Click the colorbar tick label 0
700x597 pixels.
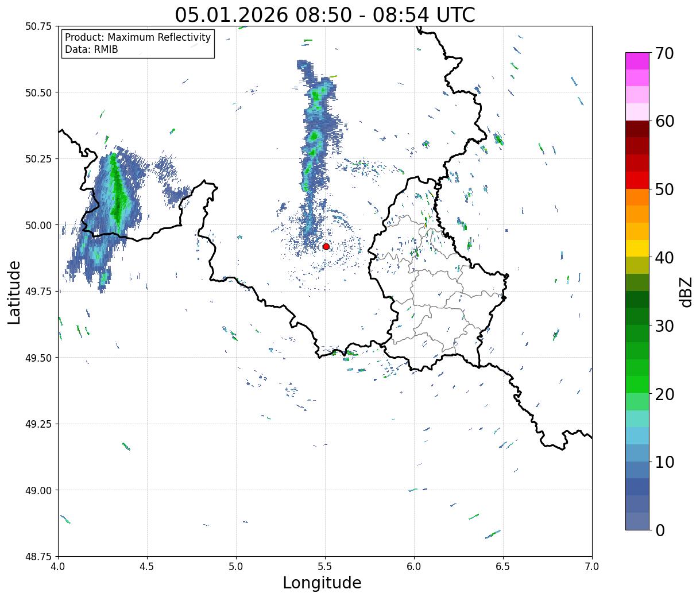click(660, 530)
